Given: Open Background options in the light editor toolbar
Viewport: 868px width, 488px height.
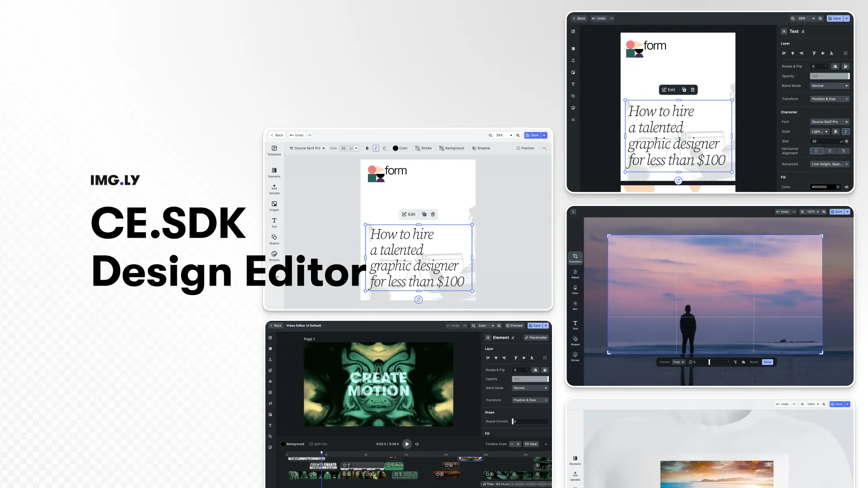Looking at the screenshot, I should click(452, 148).
